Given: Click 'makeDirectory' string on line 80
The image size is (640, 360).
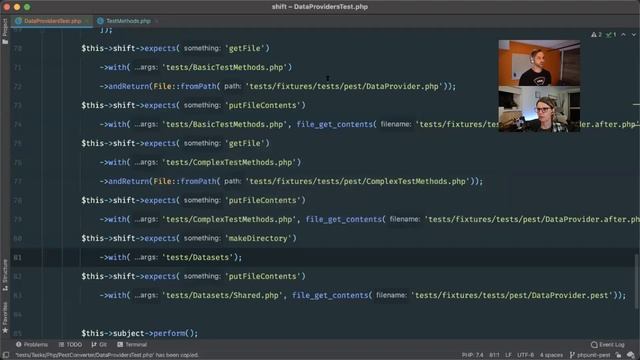Looking at the screenshot, I should click(x=258, y=238).
